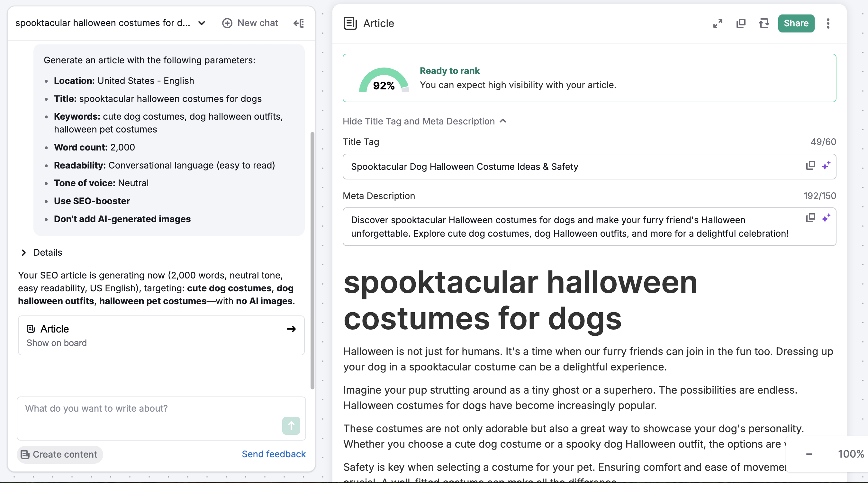Copy the Title Tag text
868x483 pixels.
click(810, 166)
